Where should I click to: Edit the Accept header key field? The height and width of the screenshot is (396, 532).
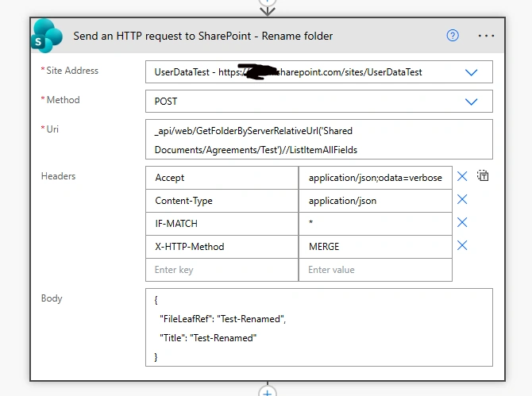pos(222,178)
